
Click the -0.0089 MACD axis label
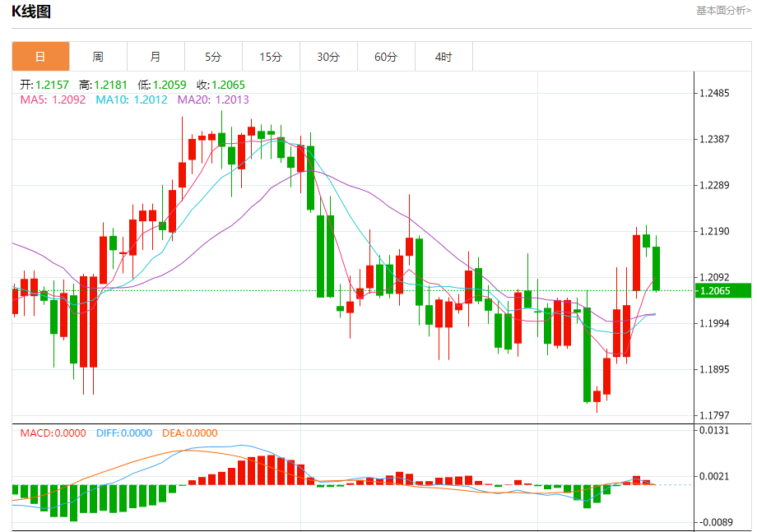click(x=716, y=522)
